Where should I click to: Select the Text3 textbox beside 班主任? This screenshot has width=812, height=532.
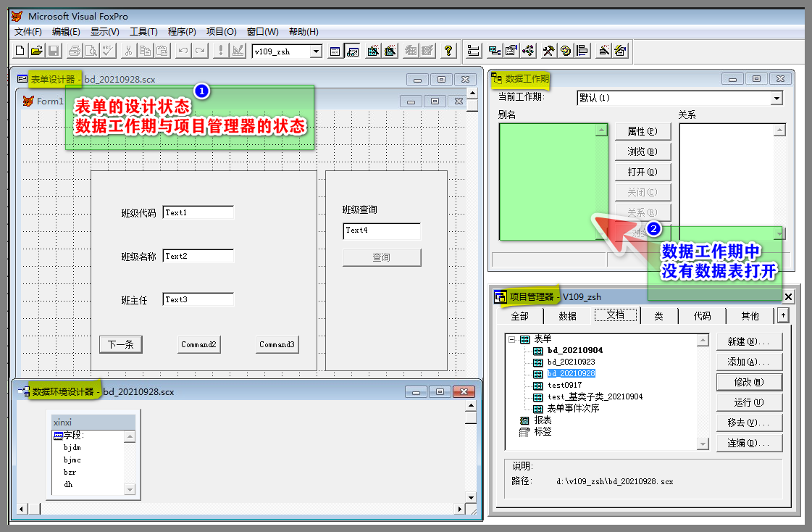point(198,299)
